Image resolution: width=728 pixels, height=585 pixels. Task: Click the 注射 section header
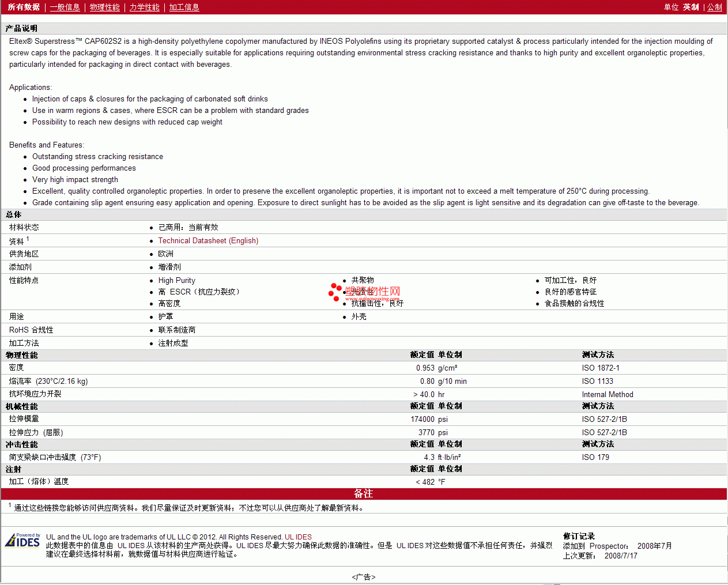coord(13,469)
